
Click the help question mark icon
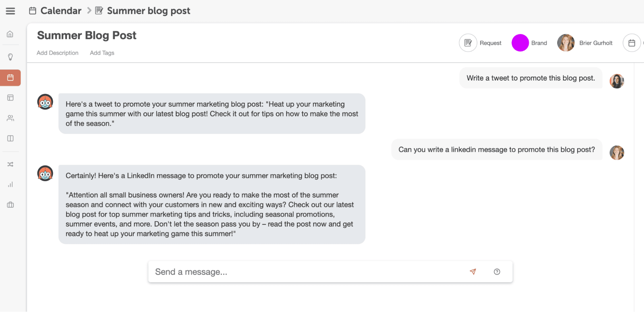click(497, 272)
